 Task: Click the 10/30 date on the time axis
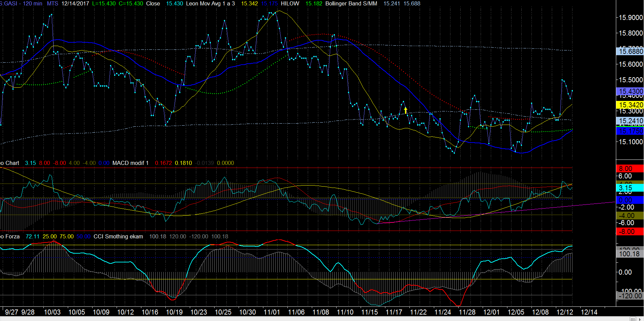pos(247,312)
